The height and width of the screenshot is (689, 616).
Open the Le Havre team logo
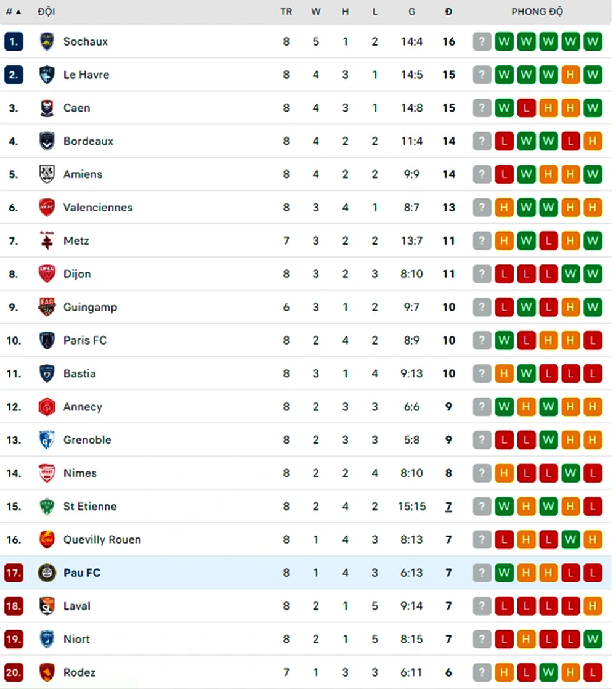[47, 75]
